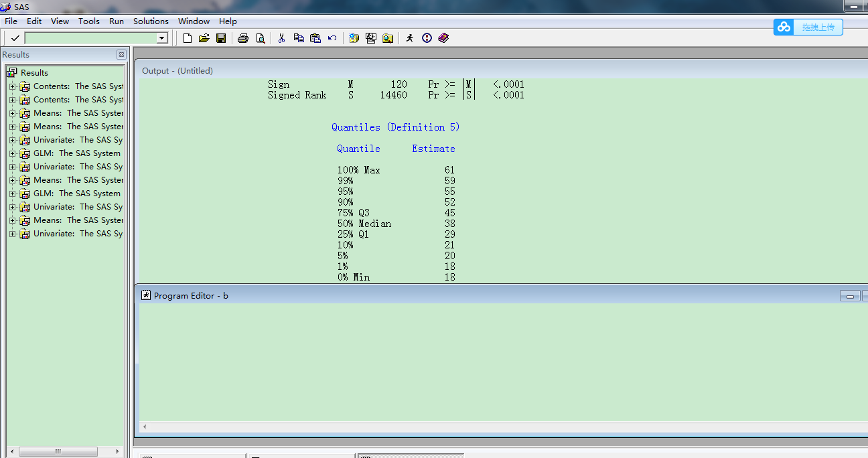
Task: Open a file using the open-folder icon
Action: pos(204,38)
